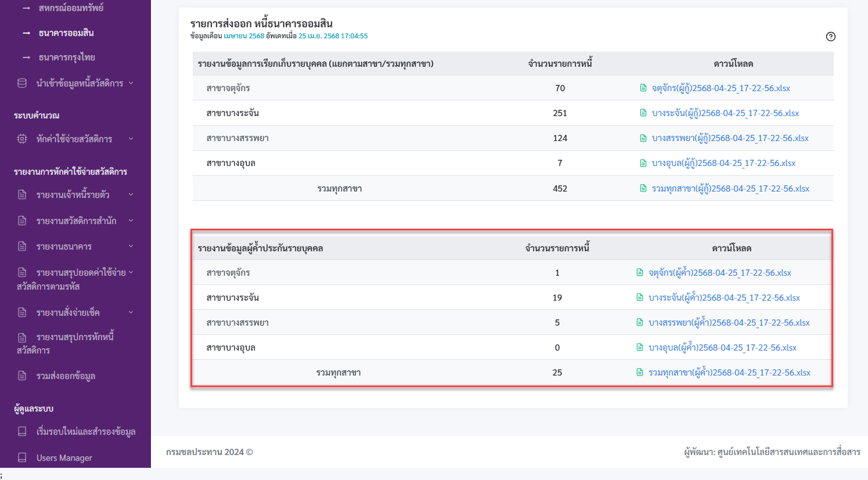Viewport: 868px width, 480px height.
Task: Expand the รายงานสั่งจ่ายเช็ค chevron
Action: click(131, 312)
